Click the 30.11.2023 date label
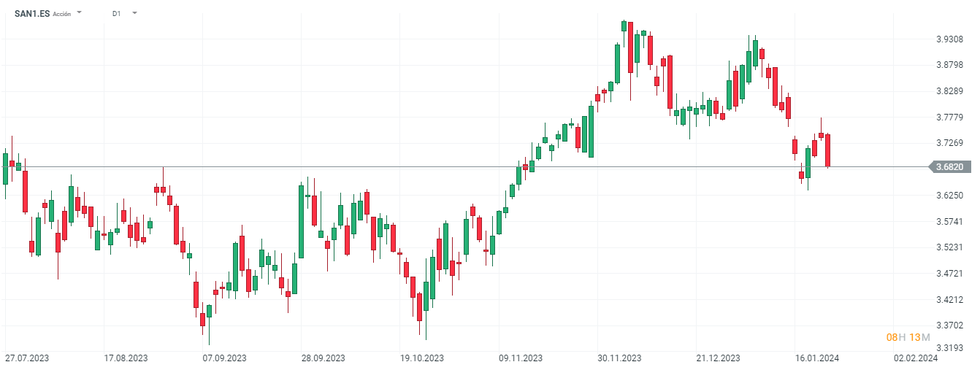Viewport: 980px width, 370px height. (x=619, y=358)
